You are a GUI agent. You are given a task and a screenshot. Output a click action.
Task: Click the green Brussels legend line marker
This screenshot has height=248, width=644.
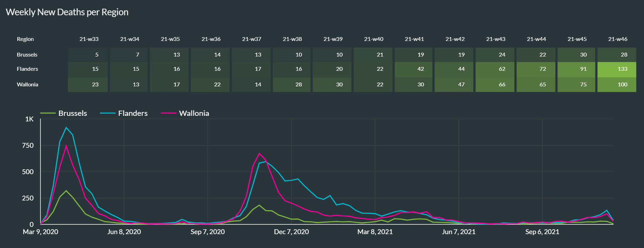(x=48, y=113)
